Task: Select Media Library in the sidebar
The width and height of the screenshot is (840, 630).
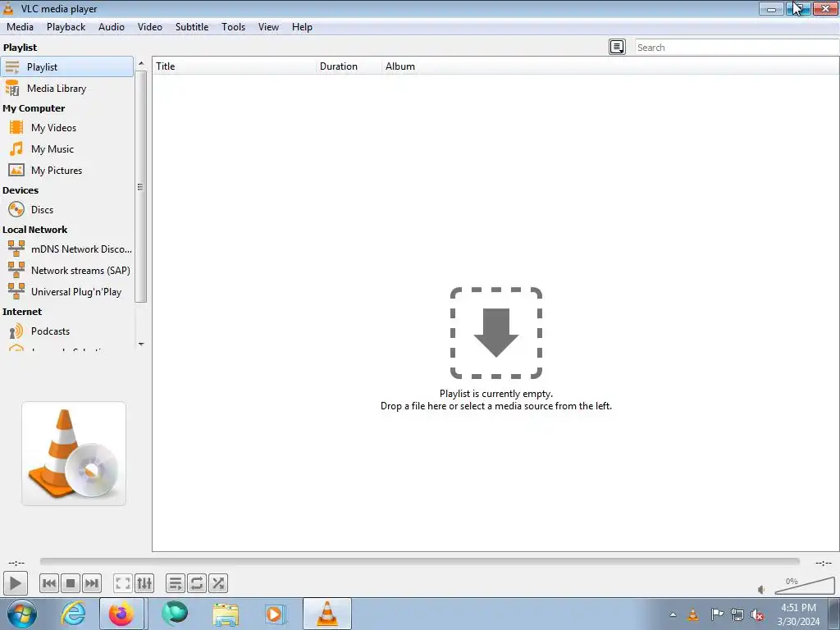Action: 67,89
